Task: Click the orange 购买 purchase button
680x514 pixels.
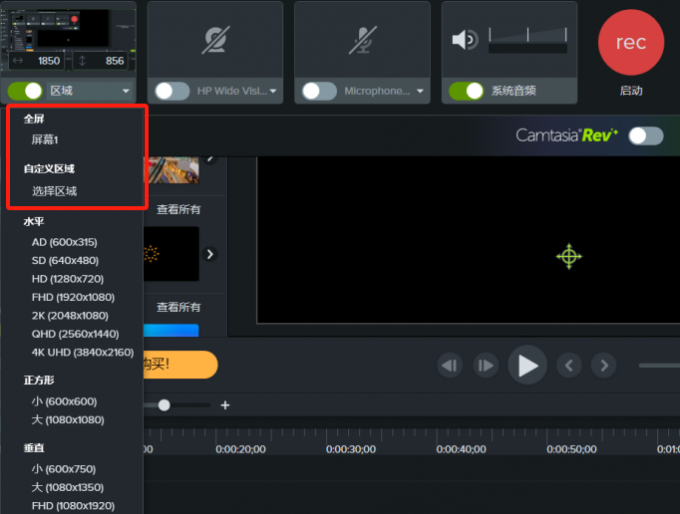Action: pyautogui.click(x=180, y=364)
